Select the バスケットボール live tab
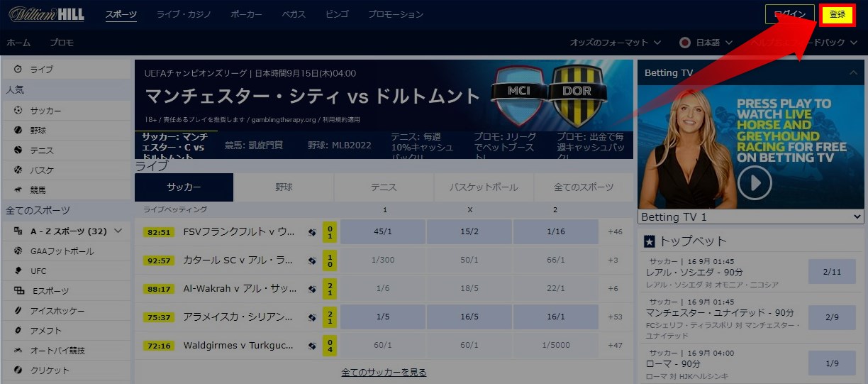 click(x=484, y=187)
